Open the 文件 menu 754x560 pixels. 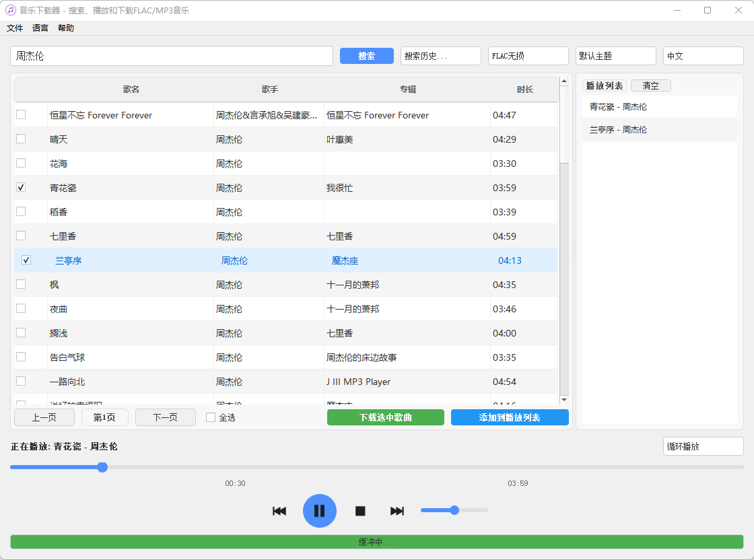point(14,28)
